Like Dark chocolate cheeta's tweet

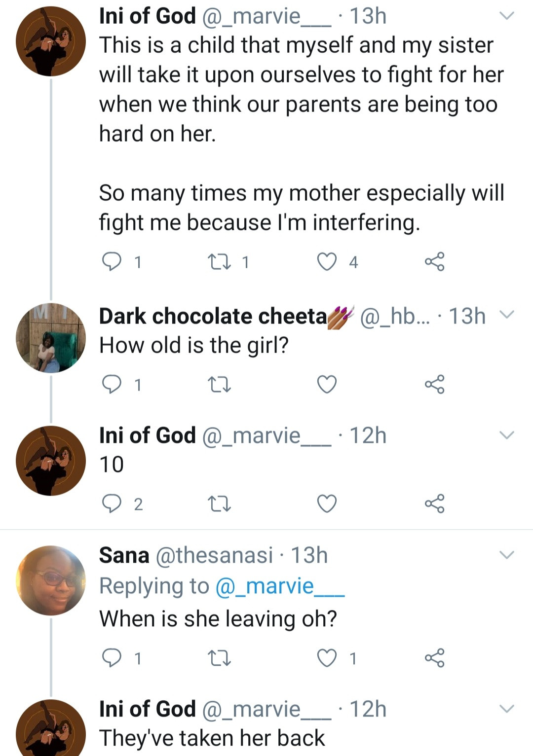point(327,384)
